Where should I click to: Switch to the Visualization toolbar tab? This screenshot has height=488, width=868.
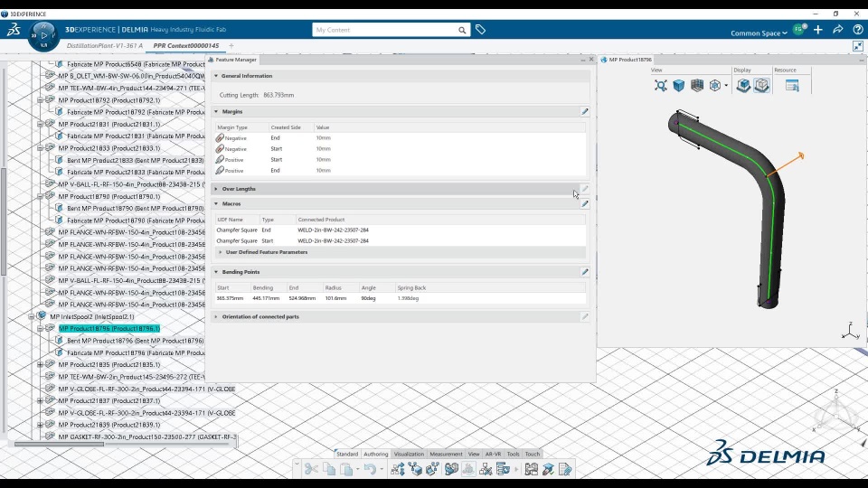[x=409, y=455]
